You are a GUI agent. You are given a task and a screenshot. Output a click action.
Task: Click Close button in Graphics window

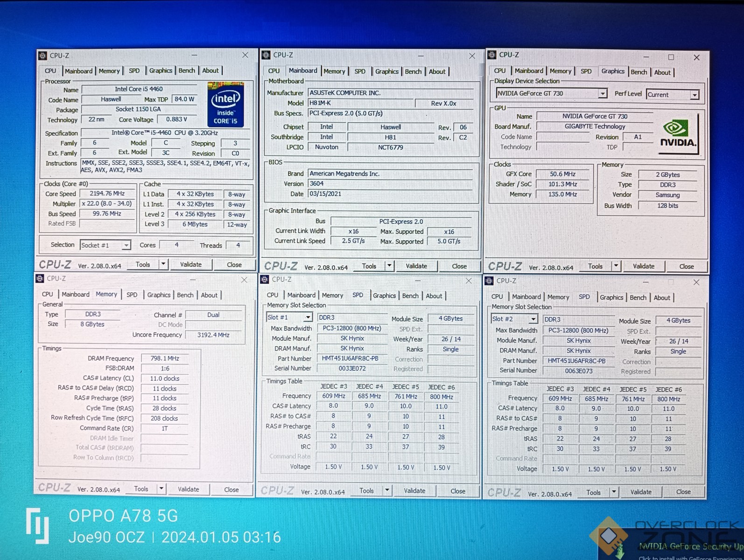[x=687, y=266]
